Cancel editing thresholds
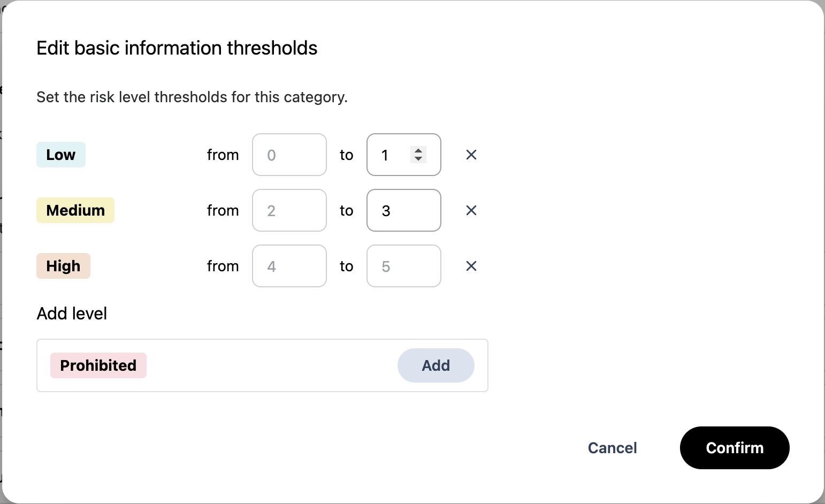825x504 pixels. [612, 448]
